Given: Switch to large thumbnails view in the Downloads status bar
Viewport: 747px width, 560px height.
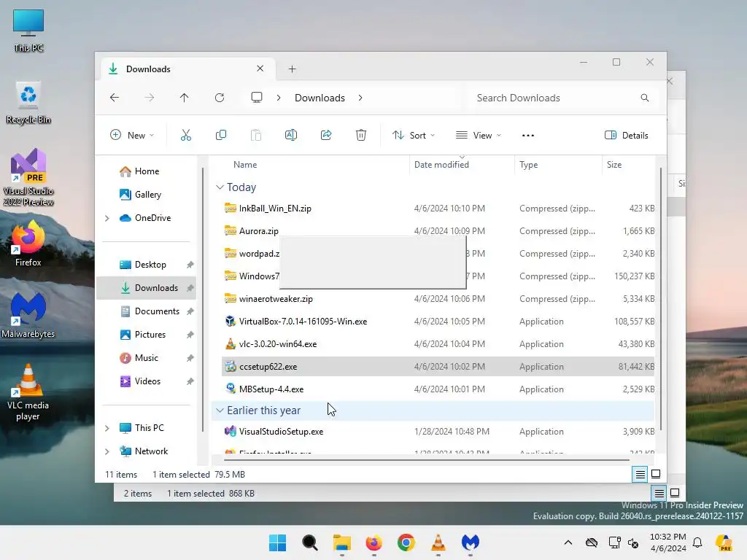Looking at the screenshot, I should pyautogui.click(x=656, y=474).
